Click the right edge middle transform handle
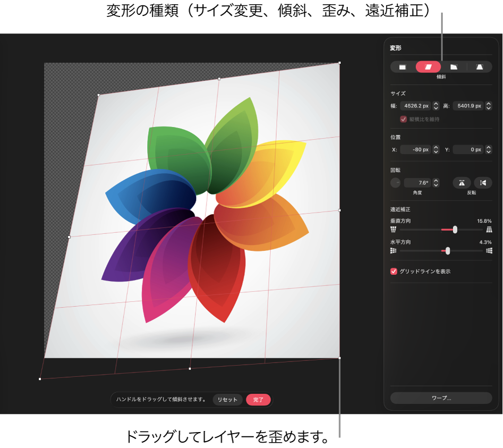Viewport: 503px width, 448px height. tap(340, 210)
